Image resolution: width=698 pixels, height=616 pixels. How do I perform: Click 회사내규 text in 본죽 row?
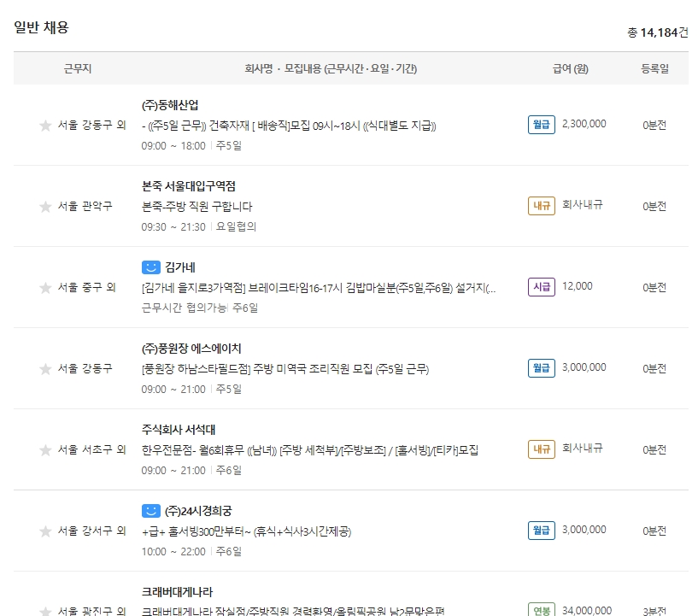coord(583,205)
